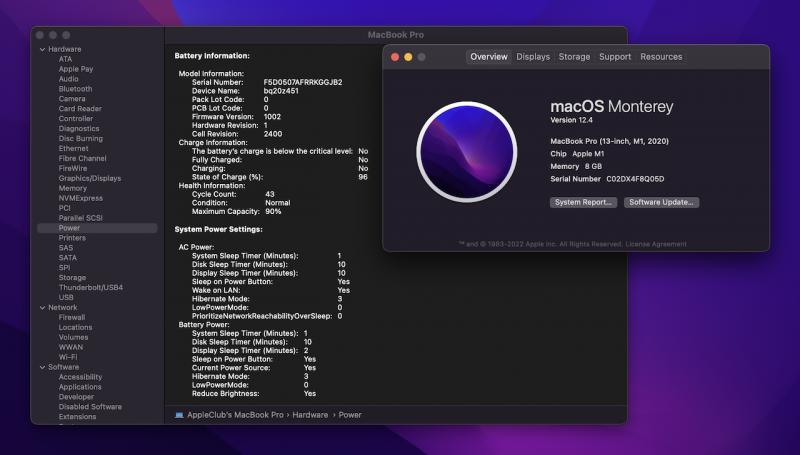Click the Version 12.4 text
Viewport: 800px width, 455px height.
[x=571, y=120]
